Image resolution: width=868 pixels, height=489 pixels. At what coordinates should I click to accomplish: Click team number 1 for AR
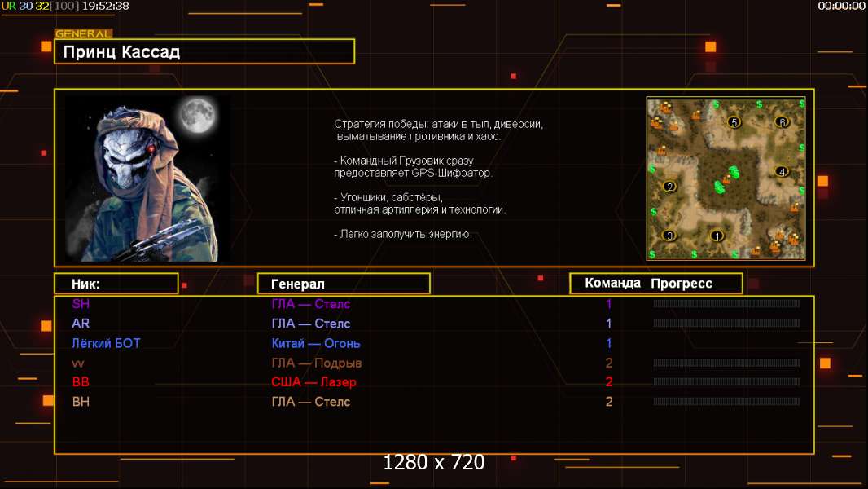(x=609, y=324)
